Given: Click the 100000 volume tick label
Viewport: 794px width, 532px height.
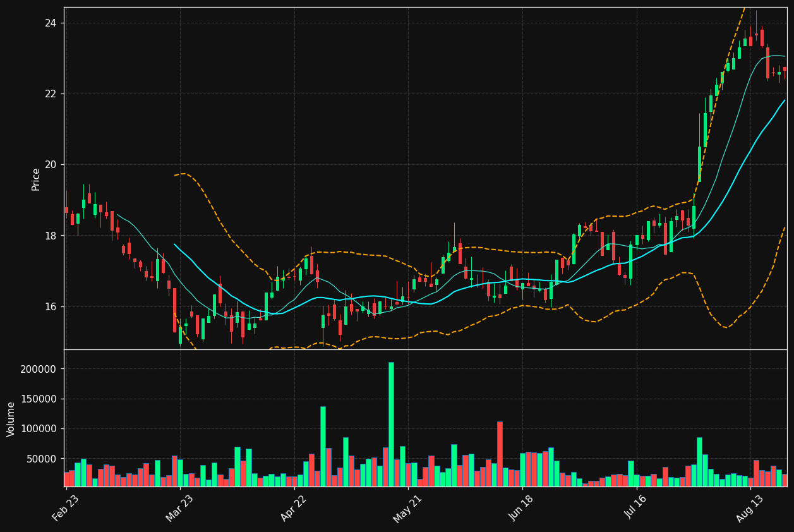Looking at the screenshot, I should tap(39, 429).
